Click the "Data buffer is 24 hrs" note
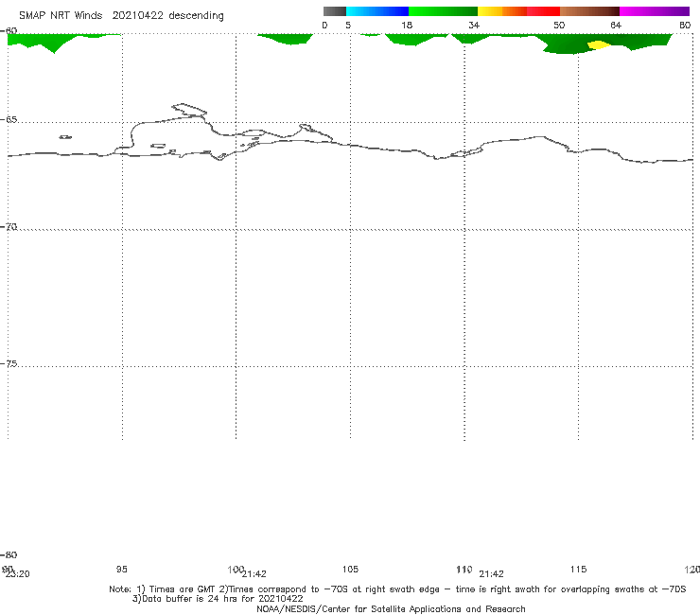 tap(218, 599)
